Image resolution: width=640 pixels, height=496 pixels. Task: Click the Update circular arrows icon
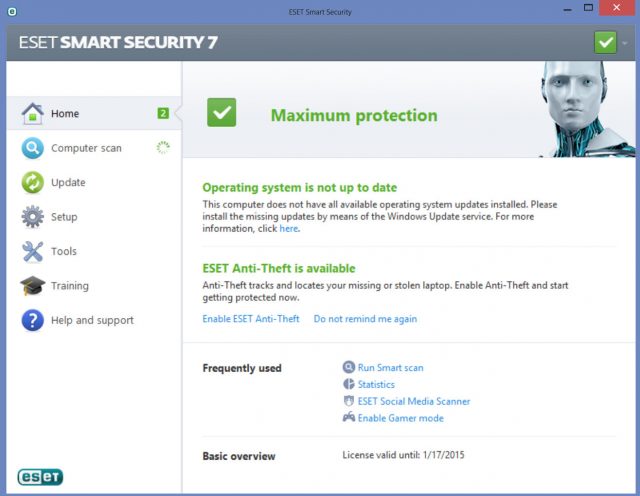point(33,182)
